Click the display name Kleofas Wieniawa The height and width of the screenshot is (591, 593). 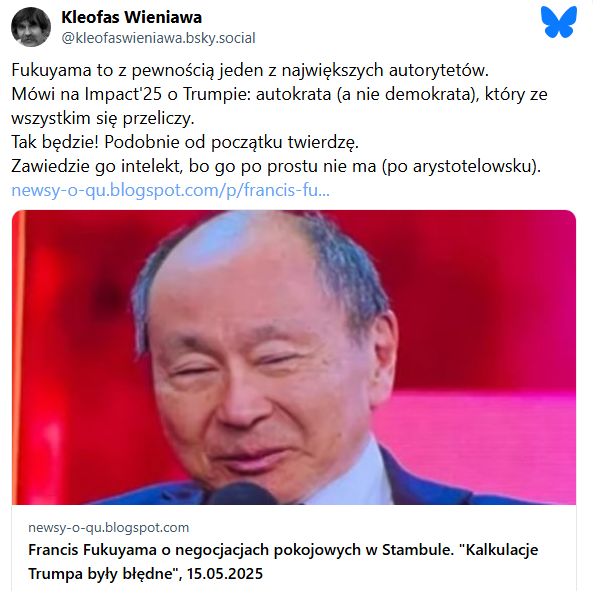click(132, 17)
